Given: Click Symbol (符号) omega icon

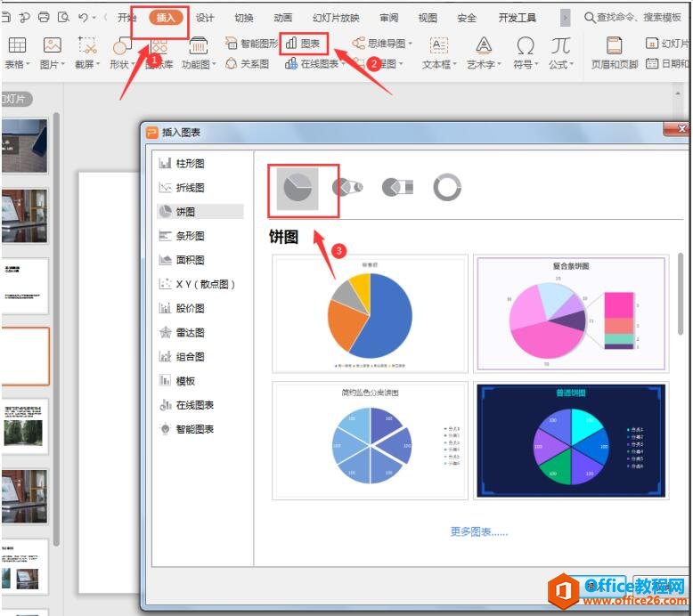Looking at the screenshot, I should 525,45.
